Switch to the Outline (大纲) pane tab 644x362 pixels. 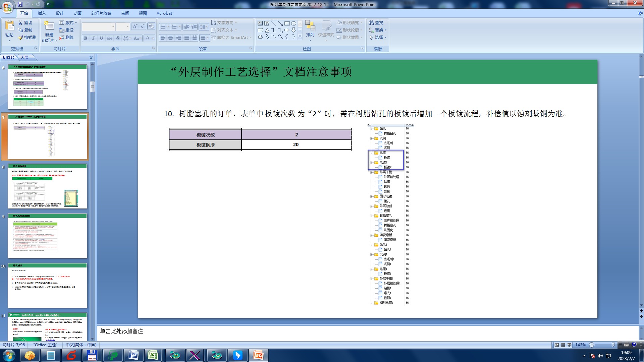coord(24,58)
